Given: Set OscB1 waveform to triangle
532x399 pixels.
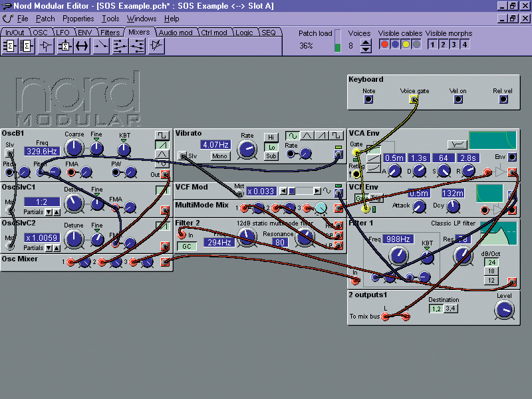Looking at the screenshot, I should 162,154.
